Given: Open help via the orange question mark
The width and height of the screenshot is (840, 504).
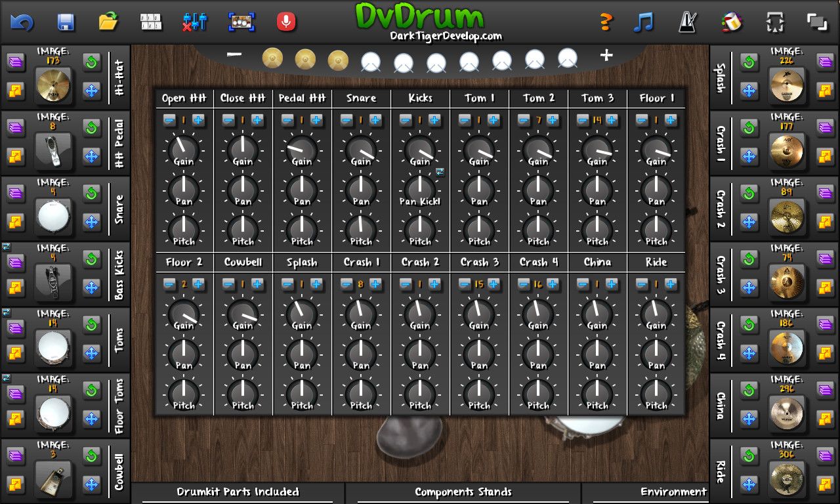Looking at the screenshot, I should pyautogui.click(x=606, y=22).
